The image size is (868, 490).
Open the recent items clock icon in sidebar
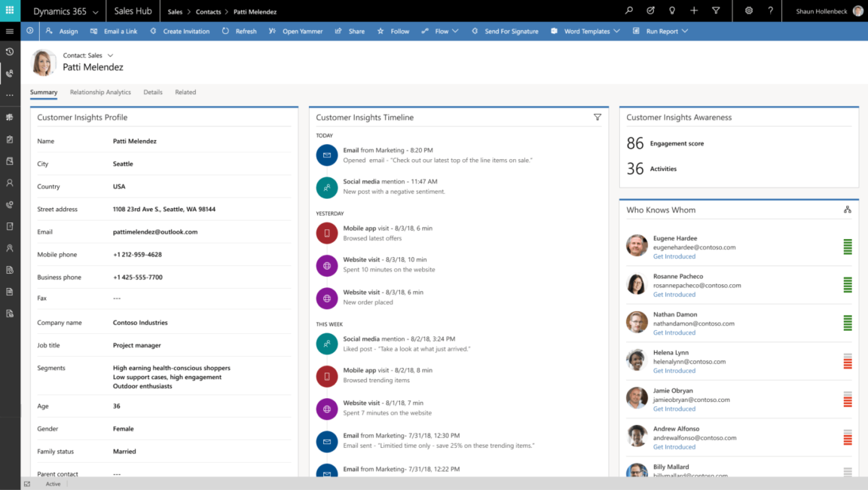click(x=10, y=51)
